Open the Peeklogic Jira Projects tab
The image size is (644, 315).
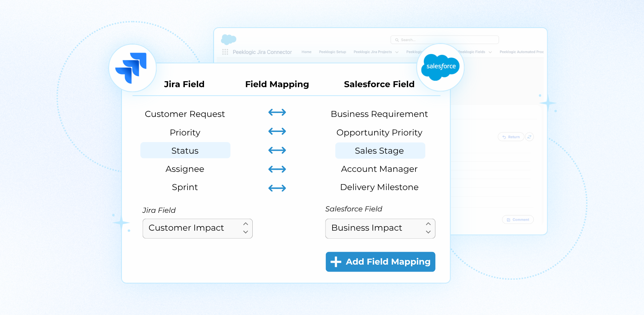pos(373,52)
